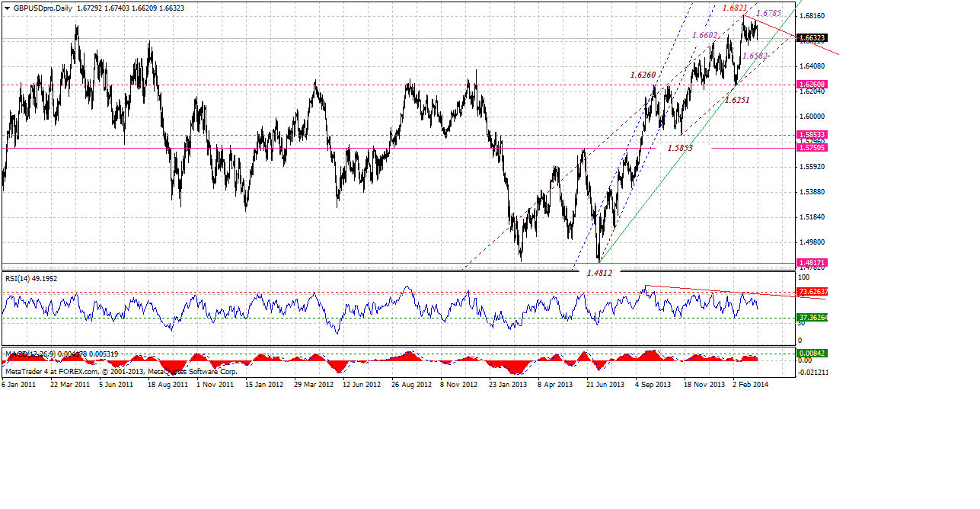
Task: Click the MACD 0.00842 level tag
Action: (812, 354)
